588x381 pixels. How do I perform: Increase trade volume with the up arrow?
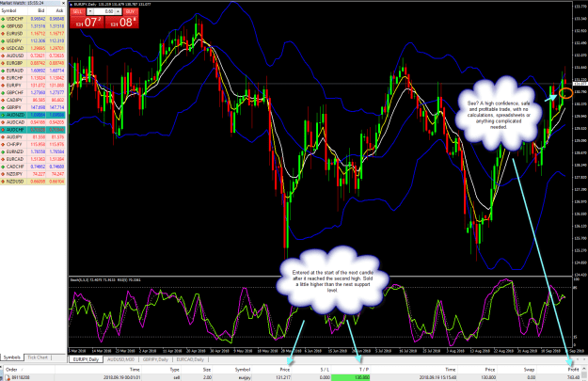[x=118, y=11]
